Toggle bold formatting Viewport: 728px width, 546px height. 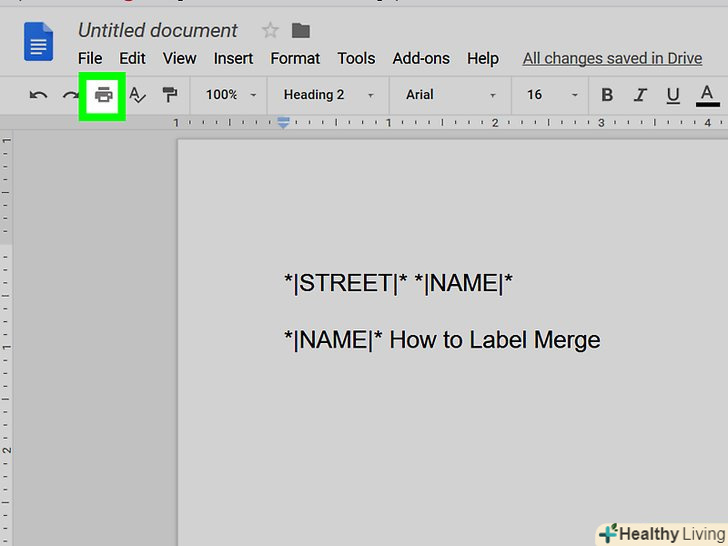[x=607, y=96]
